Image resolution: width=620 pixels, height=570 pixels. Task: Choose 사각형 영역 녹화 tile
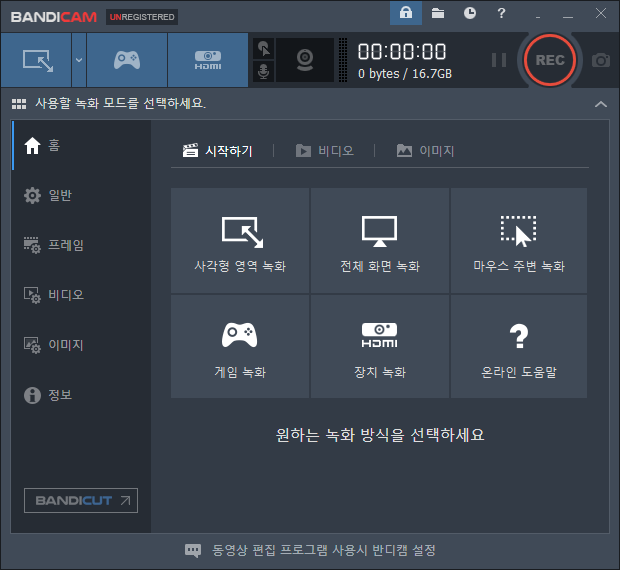point(240,241)
